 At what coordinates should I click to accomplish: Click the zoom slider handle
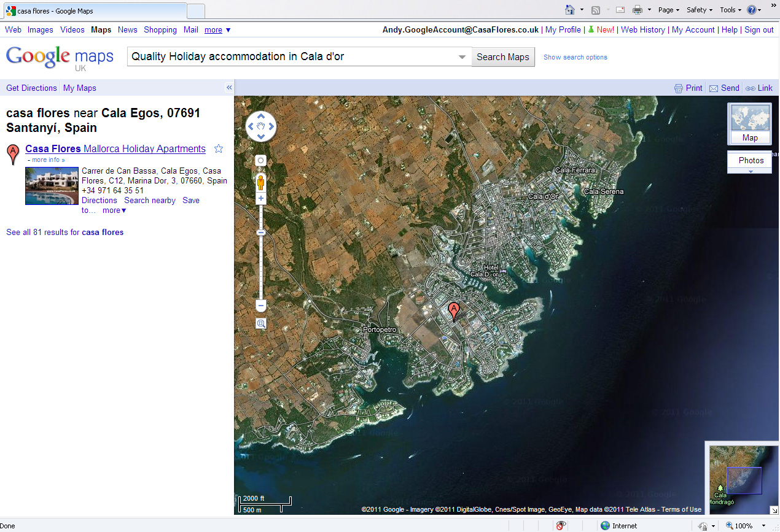[x=261, y=233]
